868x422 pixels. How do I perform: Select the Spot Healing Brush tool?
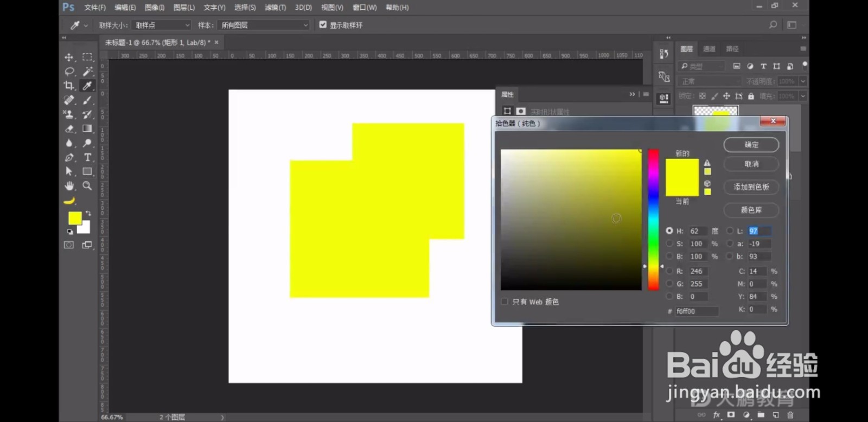69,100
